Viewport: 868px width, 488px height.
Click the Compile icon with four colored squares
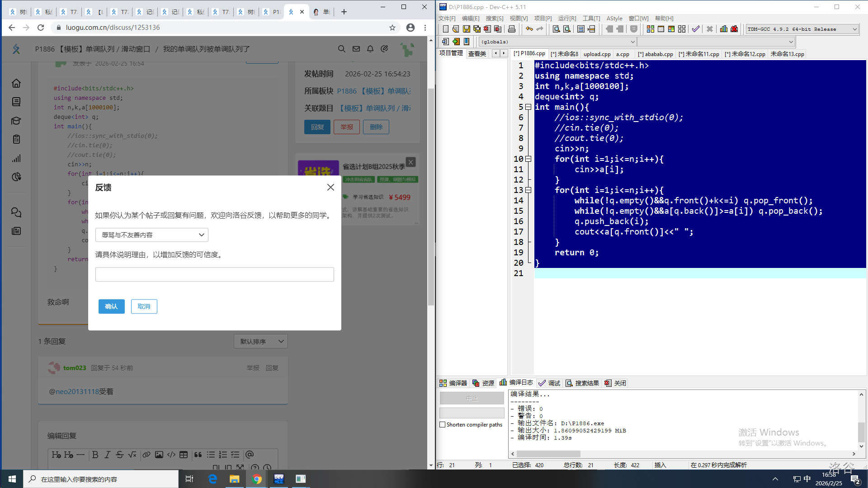point(650,29)
